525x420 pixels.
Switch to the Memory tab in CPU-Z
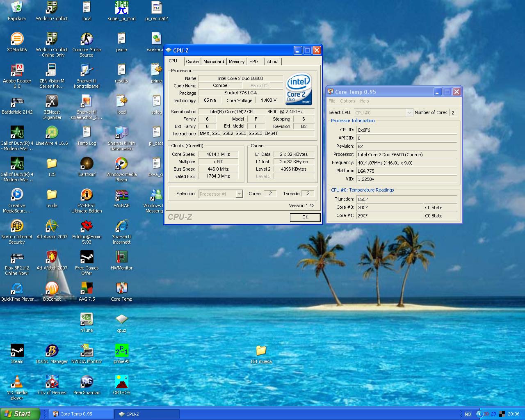(x=237, y=62)
